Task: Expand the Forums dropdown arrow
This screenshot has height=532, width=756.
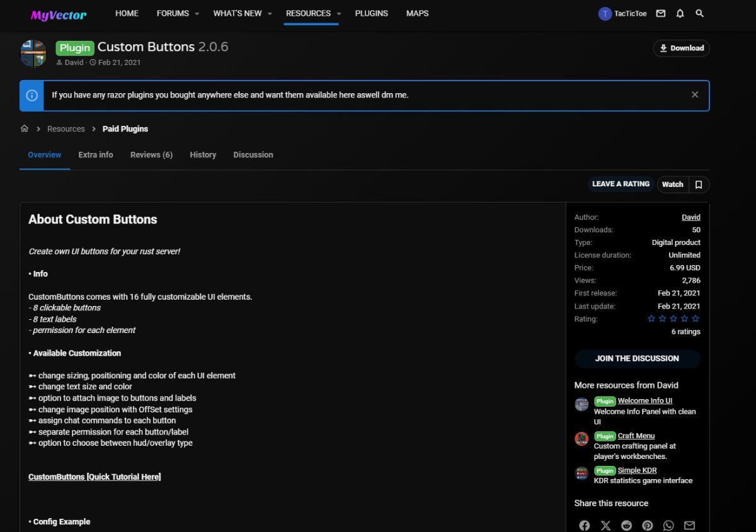Action: (x=197, y=14)
